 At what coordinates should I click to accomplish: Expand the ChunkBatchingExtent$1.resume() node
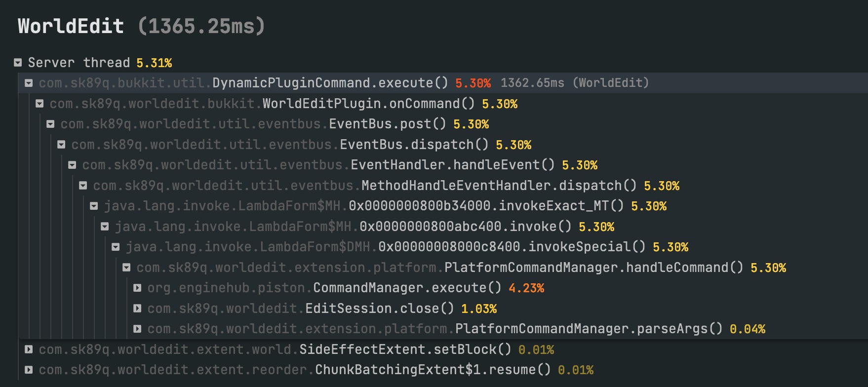click(x=29, y=370)
